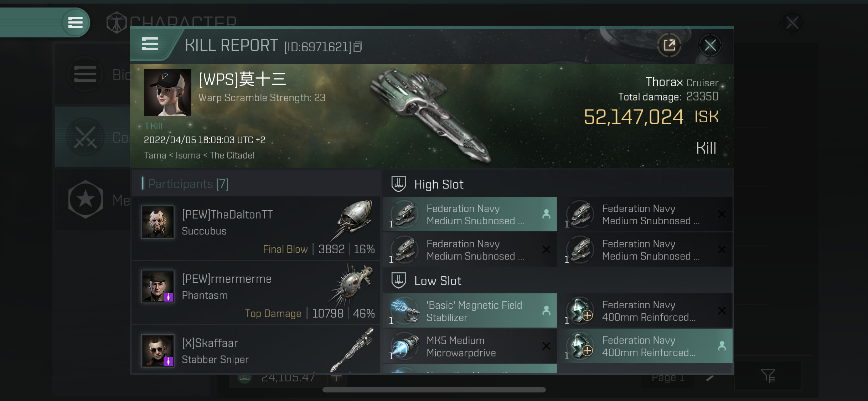
Task: View the victim's character portrait
Action: point(167,93)
